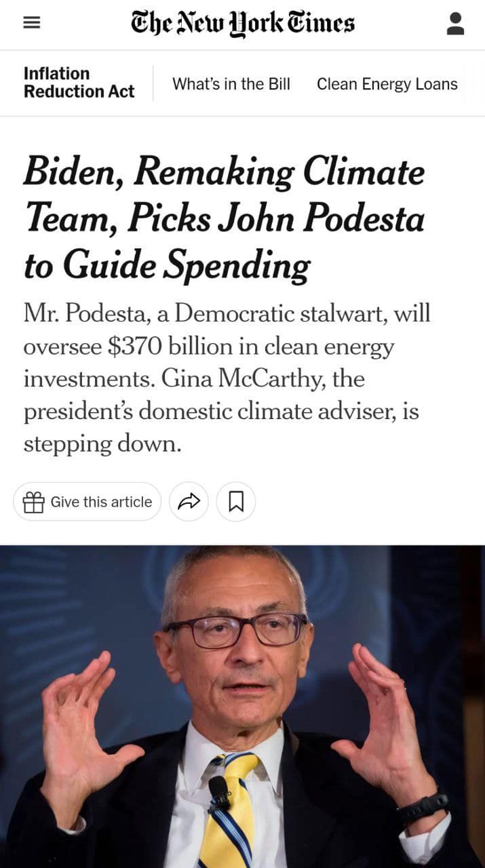Open the What's in the Bill tab
This screenshot has width=485, height=868.
click(231, 84)
